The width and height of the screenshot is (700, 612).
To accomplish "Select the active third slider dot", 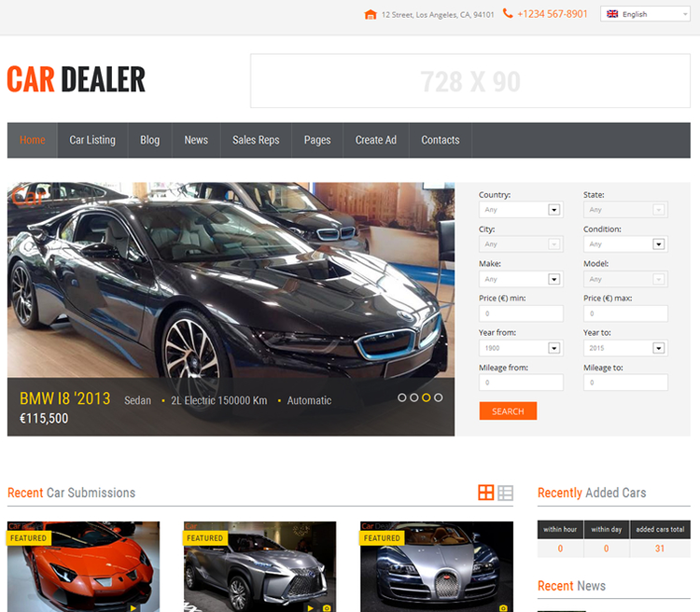I will (x=427, y=397).
